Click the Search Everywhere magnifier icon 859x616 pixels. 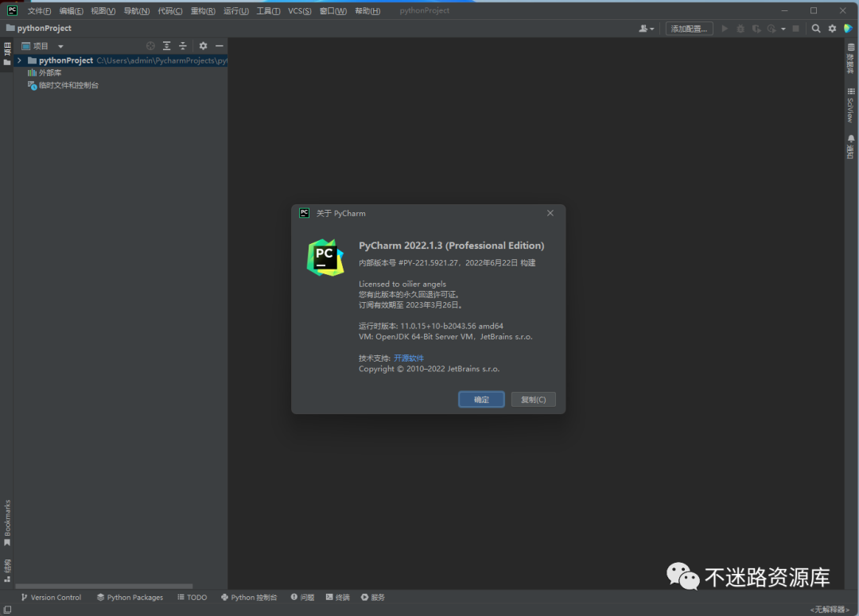coord(816,29)
